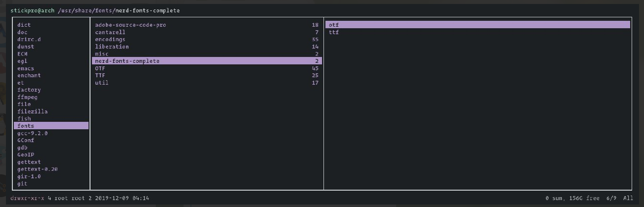Click the 6/9 position indicator
Viewport: 644px width, 207px height.
tap(611, 198)
